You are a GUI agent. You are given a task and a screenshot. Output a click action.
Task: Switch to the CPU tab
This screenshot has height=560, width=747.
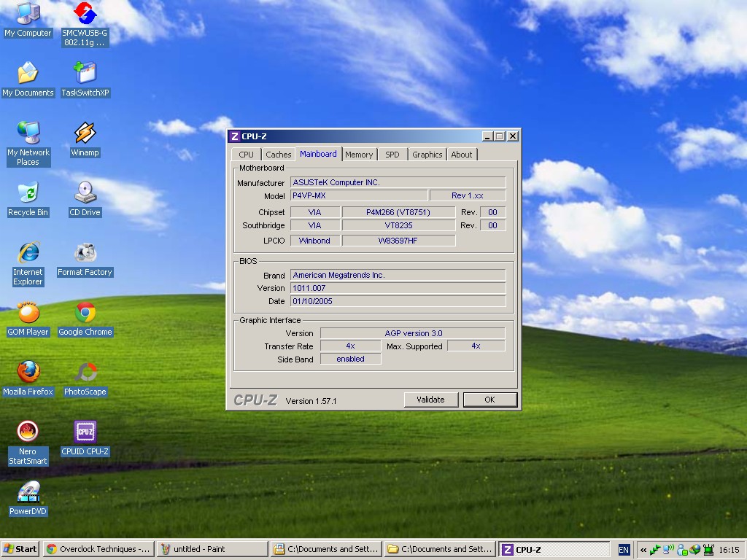pyautogui.click(x=247, y=155)
